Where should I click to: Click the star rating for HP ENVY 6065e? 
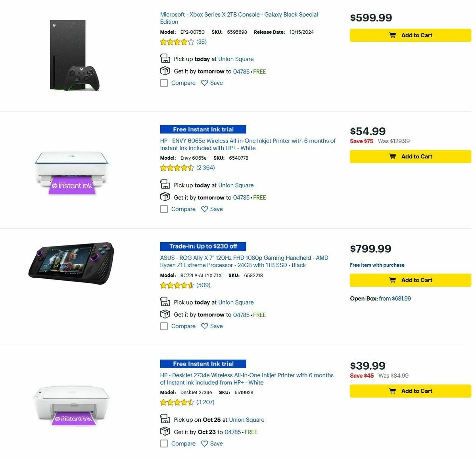[x=177, y=168]
